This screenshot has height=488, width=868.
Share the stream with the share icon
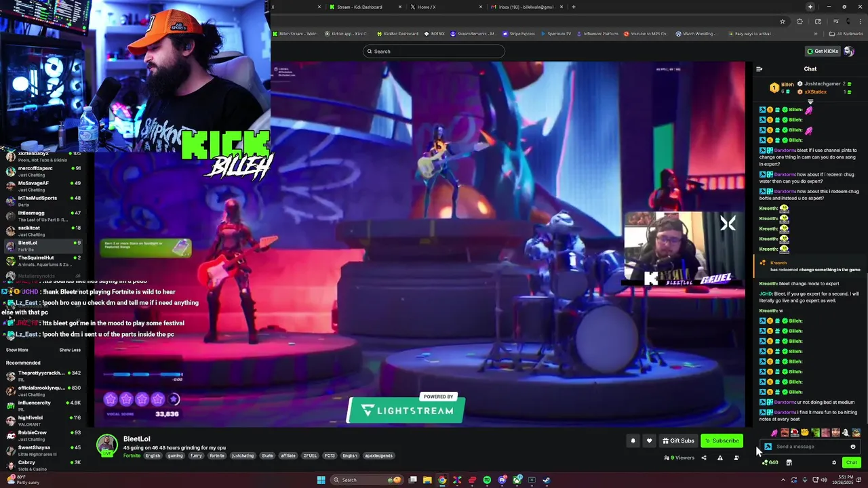[x=703, y=458]
